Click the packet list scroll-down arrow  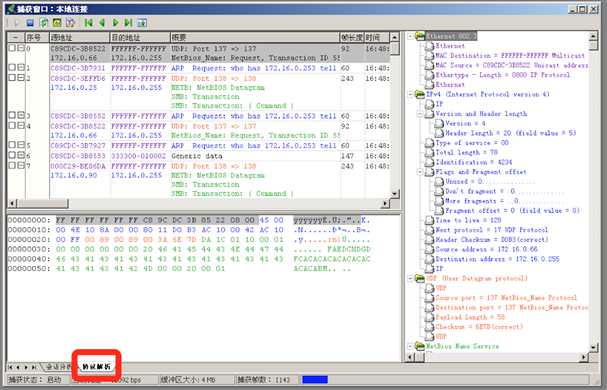pos(394,193)
